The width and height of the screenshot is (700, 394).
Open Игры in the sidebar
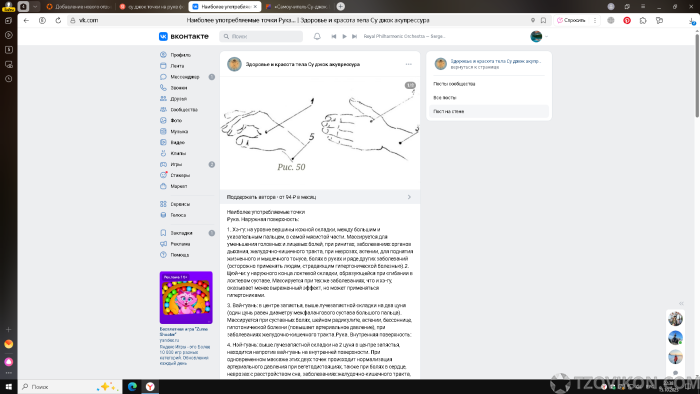(x=176, y=164)
